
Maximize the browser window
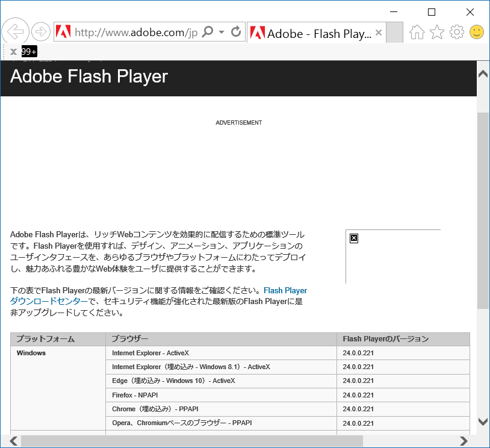[432, 12]
